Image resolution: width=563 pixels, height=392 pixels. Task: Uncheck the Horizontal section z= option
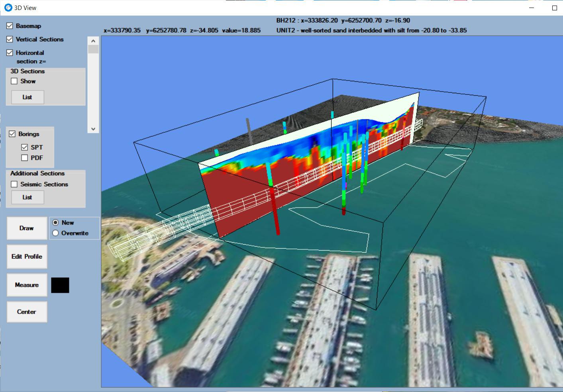point(9,52)
